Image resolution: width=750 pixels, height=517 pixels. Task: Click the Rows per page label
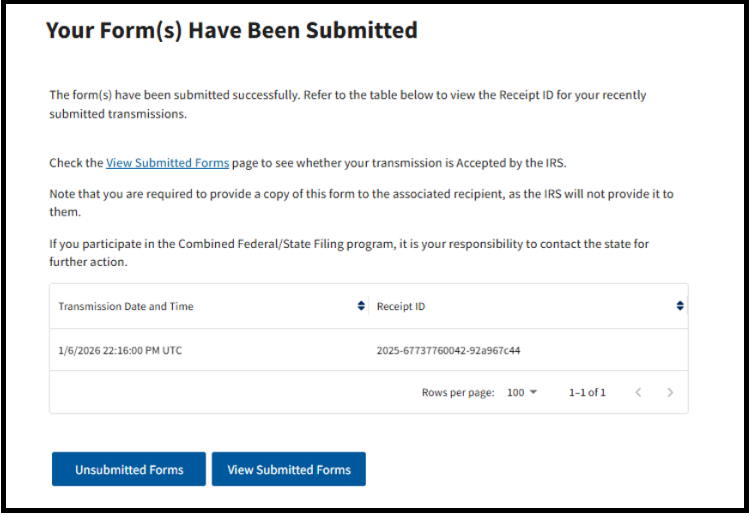pos(457,393)
